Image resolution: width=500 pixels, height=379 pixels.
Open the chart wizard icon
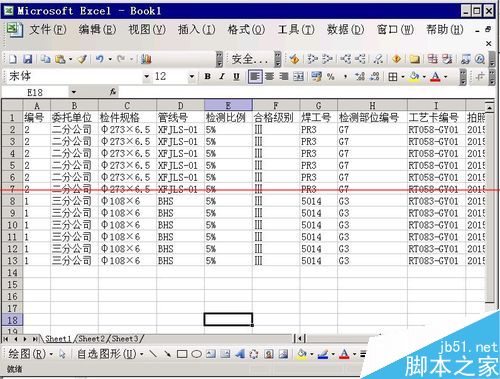(x=146, y=59)
